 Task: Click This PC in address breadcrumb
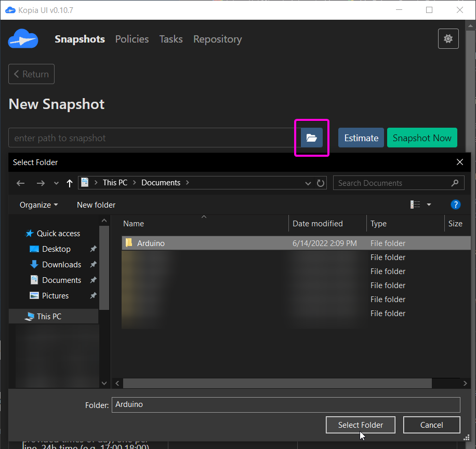tap(115, 183)
